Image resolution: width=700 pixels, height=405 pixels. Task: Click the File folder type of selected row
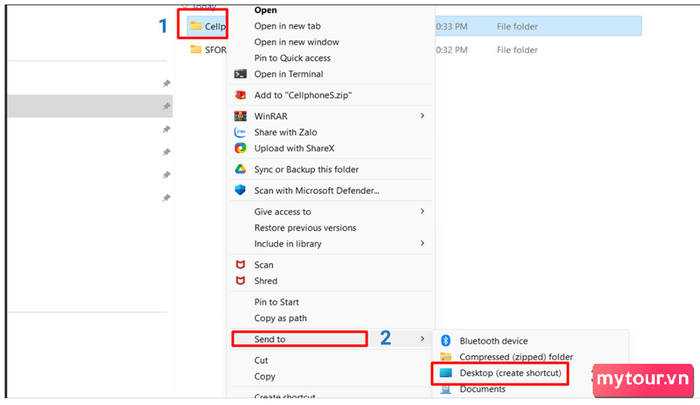[517, 27]
